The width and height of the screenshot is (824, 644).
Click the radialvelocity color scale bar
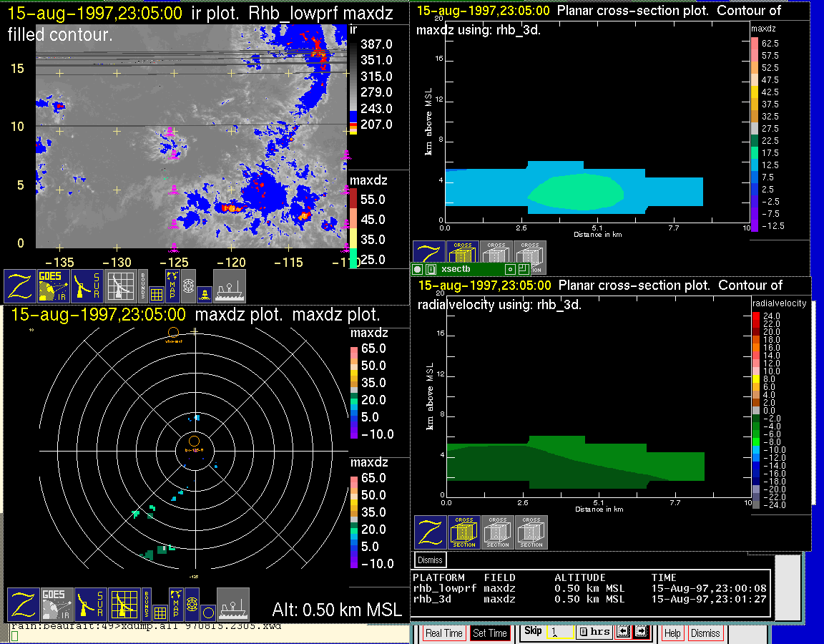tap(757, 410)
